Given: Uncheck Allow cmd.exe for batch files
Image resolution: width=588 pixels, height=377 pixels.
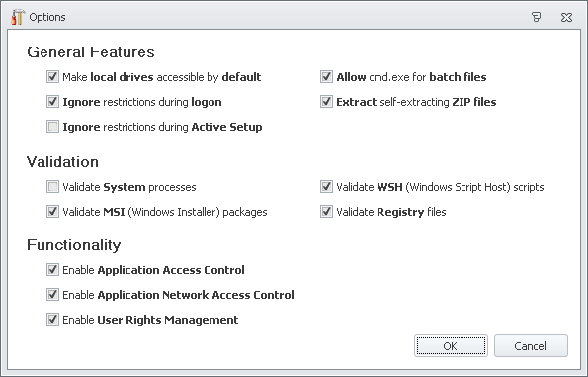Looking at the screenshot, I should [x=327, y=76].
